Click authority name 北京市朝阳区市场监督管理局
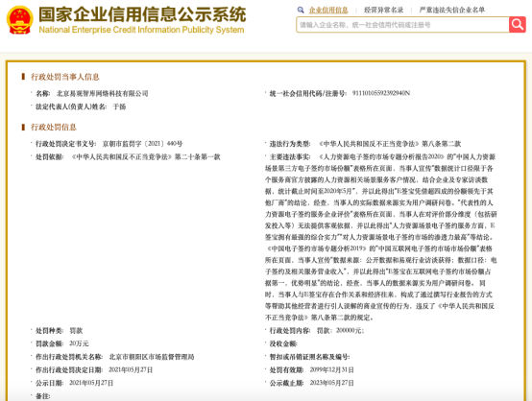The height and width of the screenshot is (401, 532). point(152,357)
